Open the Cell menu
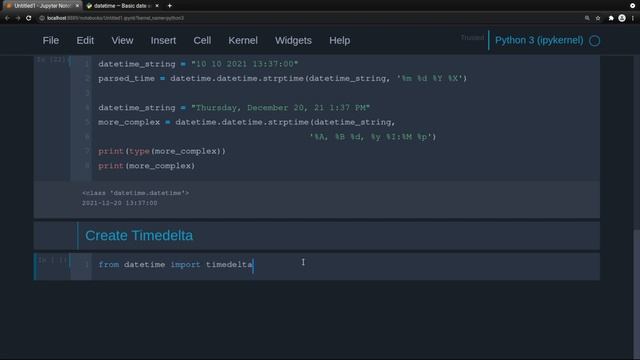The height and width of the screenshot is (360, 640). 202,40
